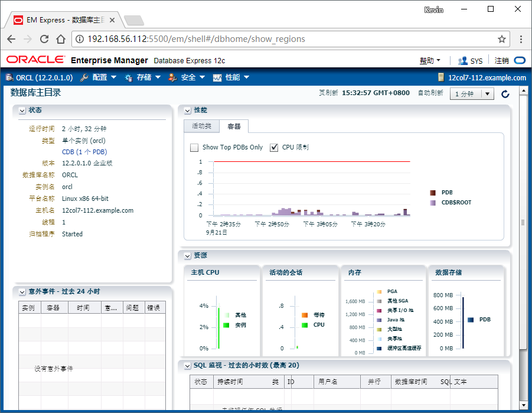
Task: Click the PDB legend swatch in performance chart
Action: pyautogui.click(x=433, y=193)
